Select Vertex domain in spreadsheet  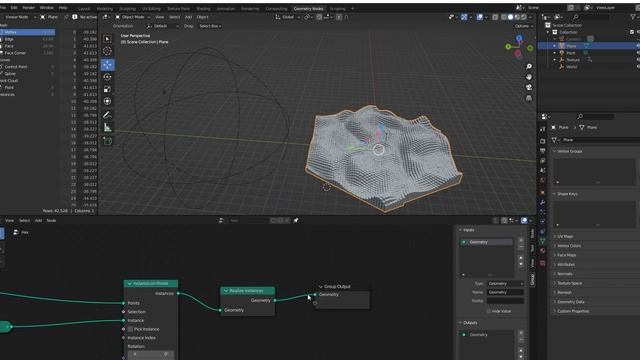[28, 32]
